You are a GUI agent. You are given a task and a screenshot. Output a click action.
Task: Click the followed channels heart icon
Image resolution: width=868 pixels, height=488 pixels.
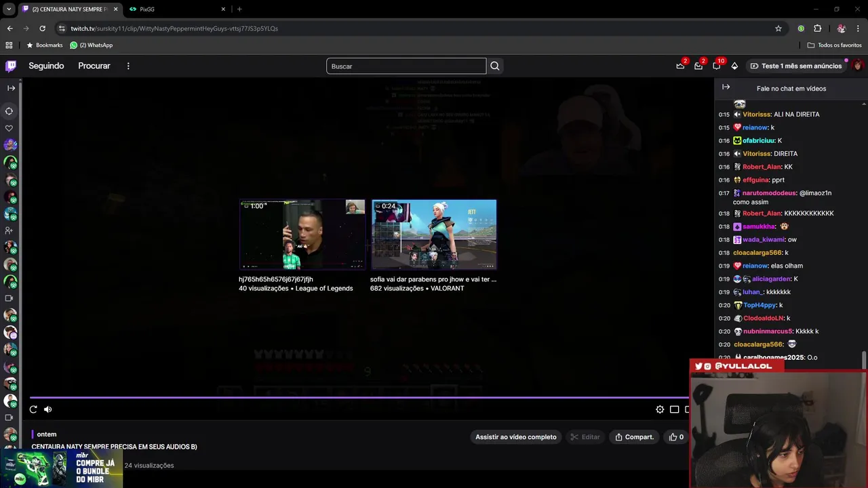[9, 128]
